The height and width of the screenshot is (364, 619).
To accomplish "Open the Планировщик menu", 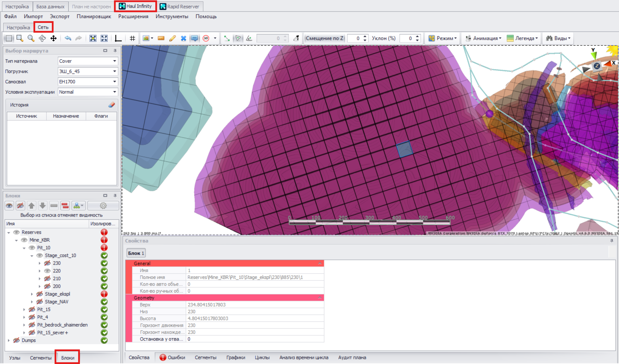I will click(94, 16).
